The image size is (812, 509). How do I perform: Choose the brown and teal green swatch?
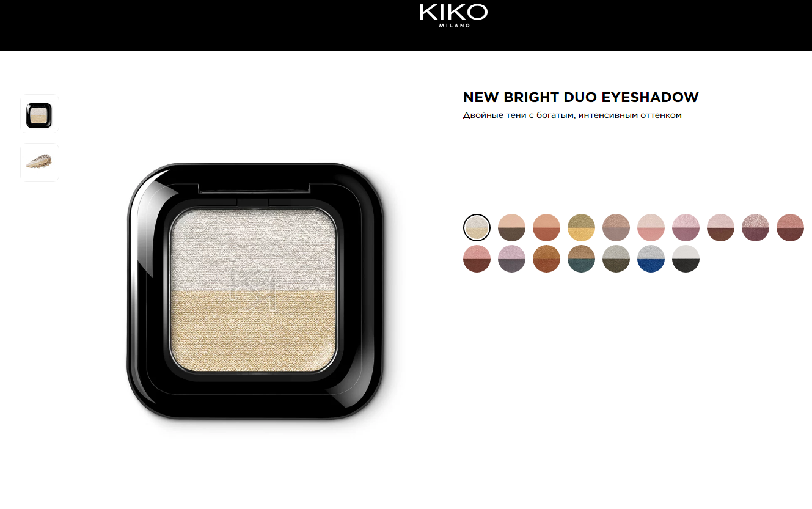coord(581,258)
